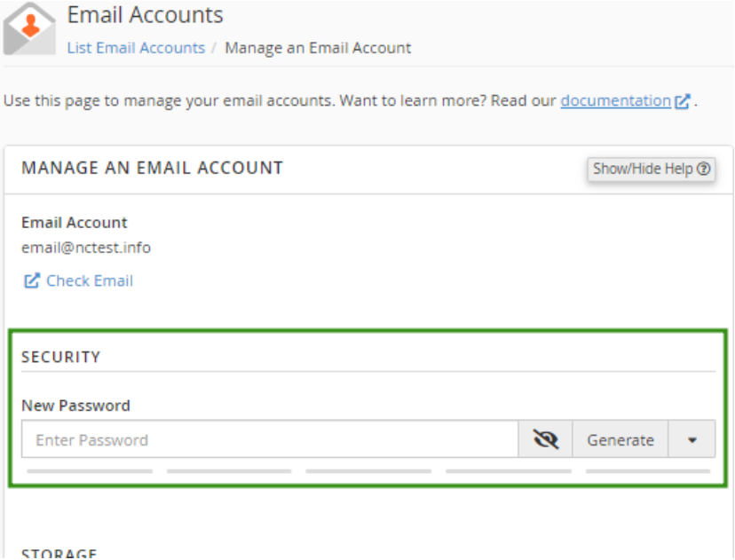Click the Check Email external-link icon

(x=32, y=280)
